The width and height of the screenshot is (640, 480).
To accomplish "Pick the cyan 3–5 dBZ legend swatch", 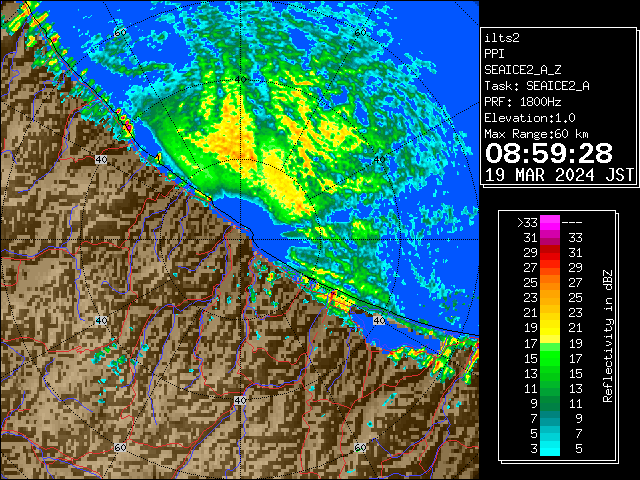I will (550, 448).
